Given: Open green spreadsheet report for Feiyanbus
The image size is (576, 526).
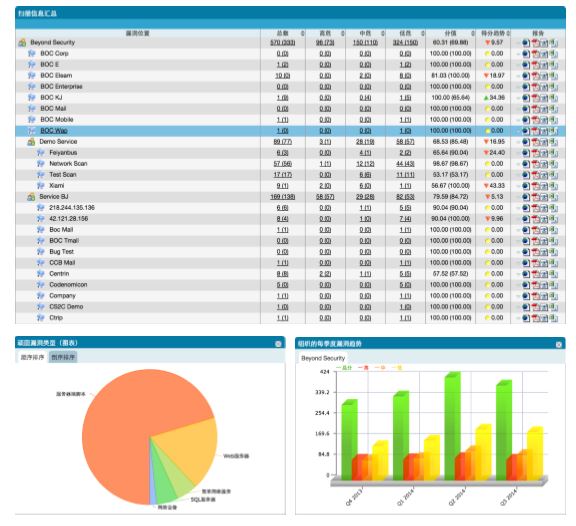Looking at the screenshot, I should [x=554, y=153].
